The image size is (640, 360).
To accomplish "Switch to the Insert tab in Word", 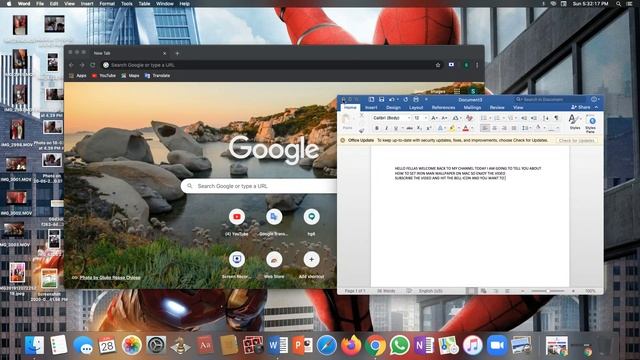I will [371, 107].
